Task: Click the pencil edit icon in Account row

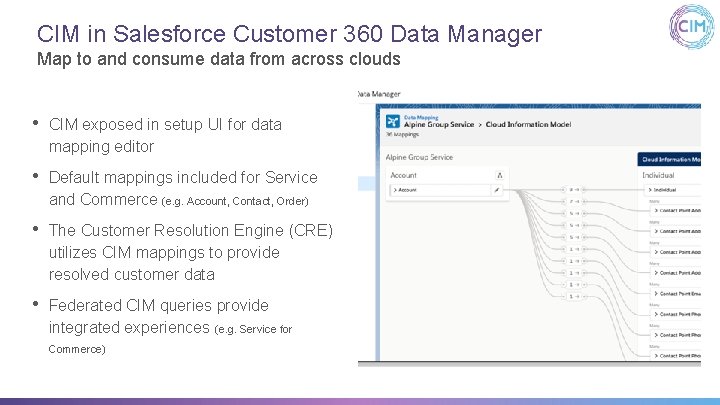Action: (497, 190)
